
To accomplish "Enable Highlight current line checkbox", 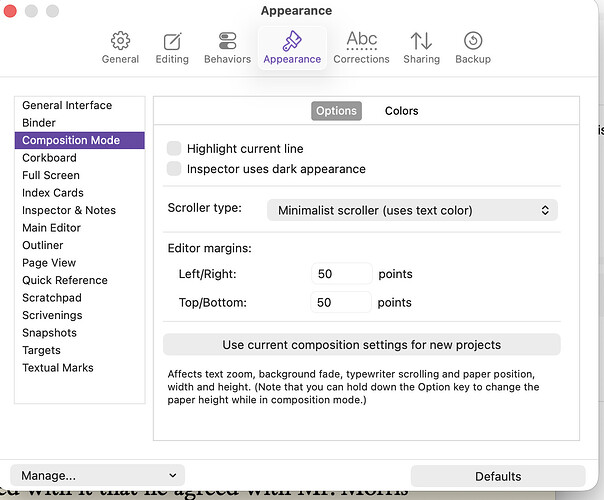I will coord(174,148).
